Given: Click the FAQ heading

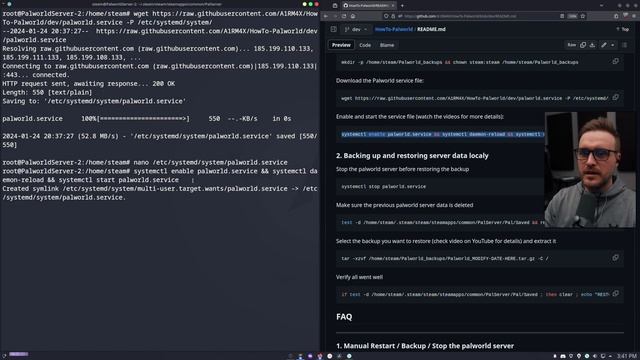Looking at the screenshot, I should [x=344, y=317].
